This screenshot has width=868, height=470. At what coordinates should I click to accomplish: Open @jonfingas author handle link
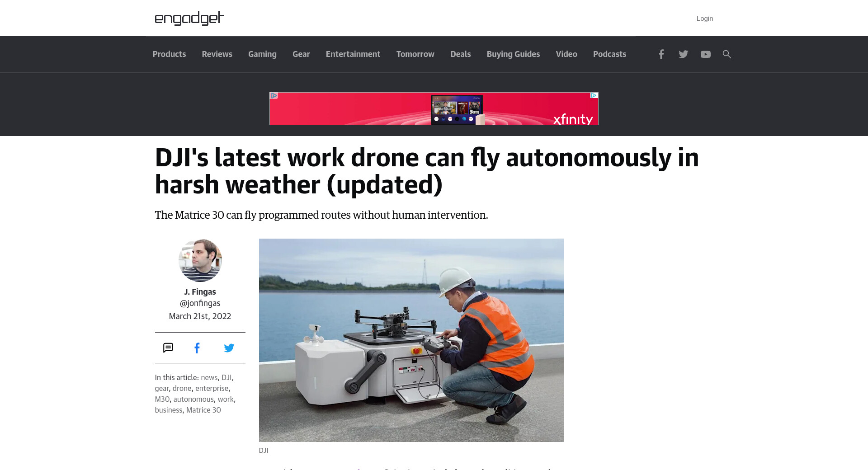[x=200, y=303]
